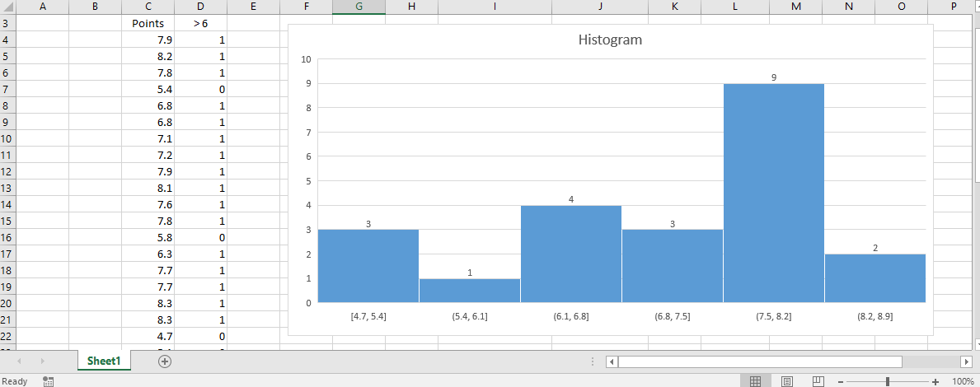This screenshot has width=980, height=387.
Task: Click the zoom out minus button
Action: point(840,381)
